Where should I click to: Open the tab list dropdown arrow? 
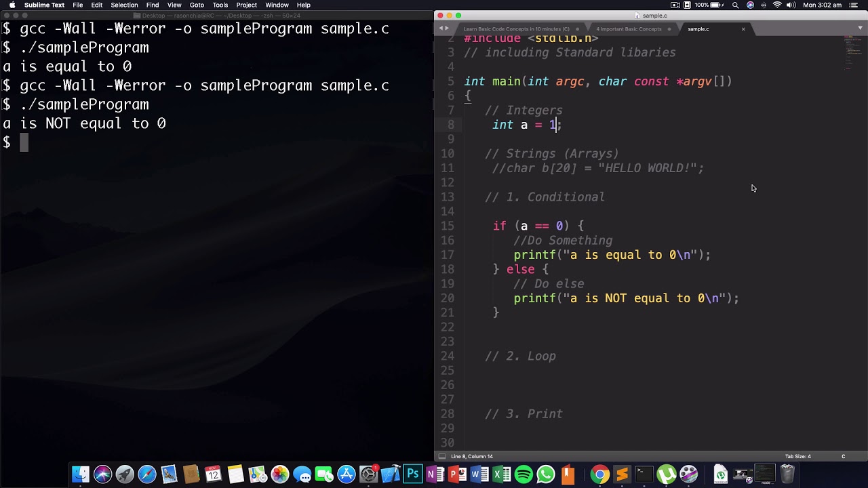click(x=861, y=28)
